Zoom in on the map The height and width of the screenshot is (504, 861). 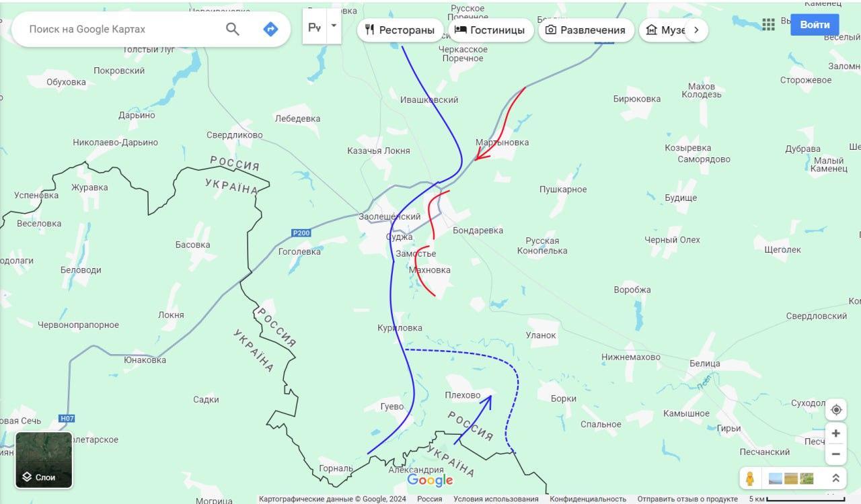pos(835,433)
